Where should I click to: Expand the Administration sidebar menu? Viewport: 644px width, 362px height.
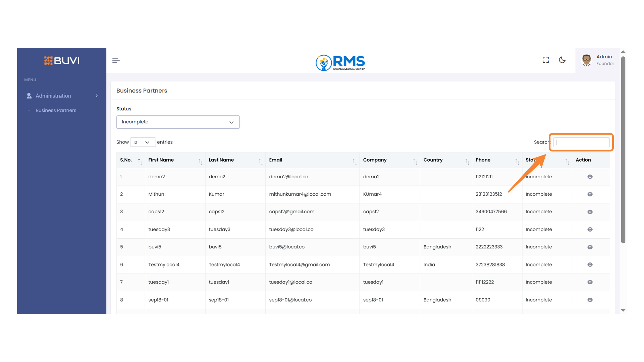62,96
